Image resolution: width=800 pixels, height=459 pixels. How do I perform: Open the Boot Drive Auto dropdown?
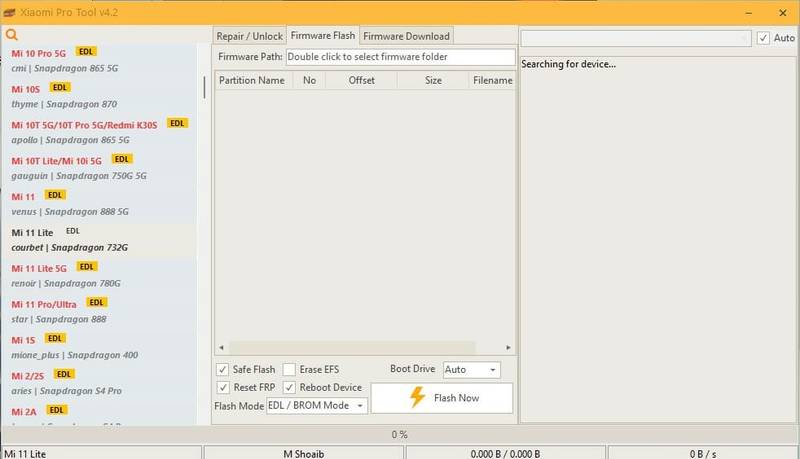tap(471, 370)
